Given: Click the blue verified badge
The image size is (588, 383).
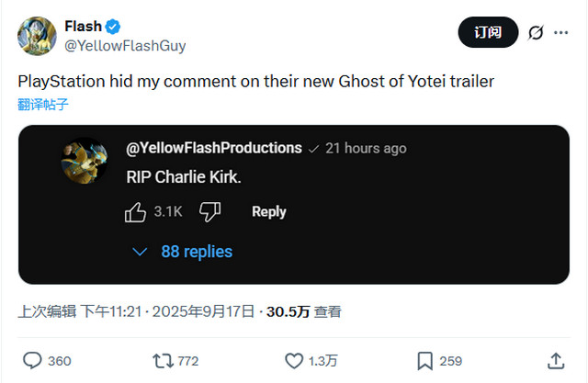Looking at the screenshot, I should point(113,25).
